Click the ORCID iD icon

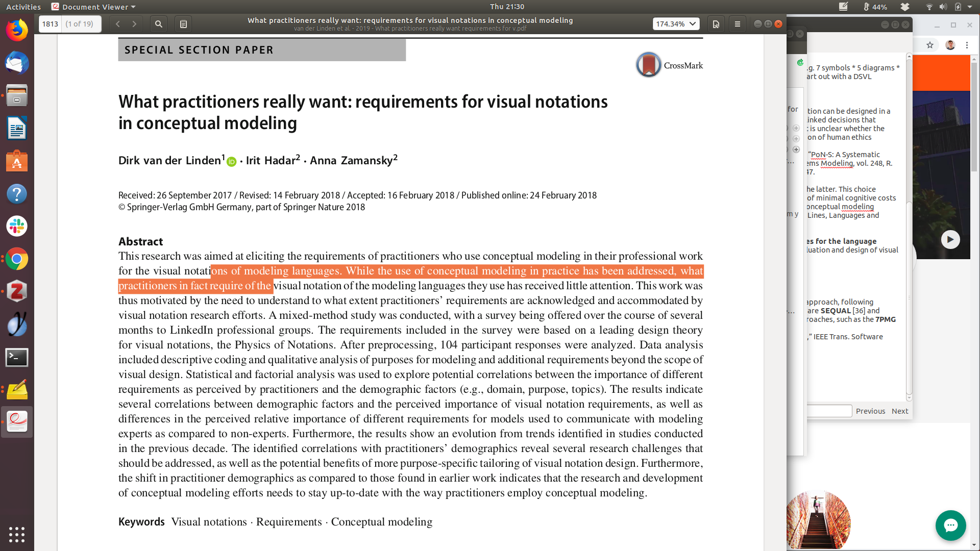tap(231, 162)
